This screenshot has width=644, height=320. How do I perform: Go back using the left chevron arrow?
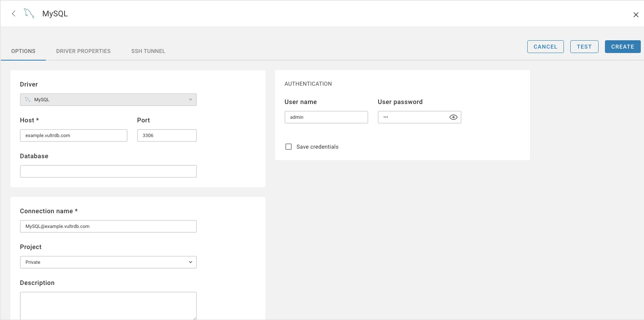coord(14,14)
